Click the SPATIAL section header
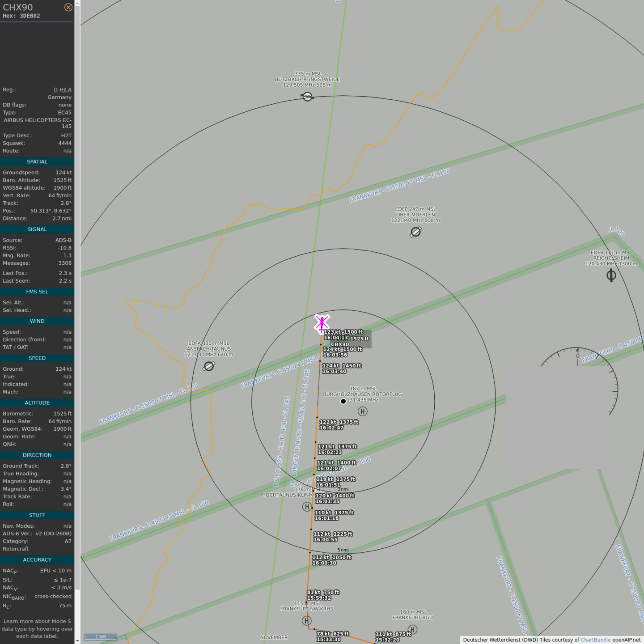The width and height of the screenshot is (644, 644). click(37, 162)
